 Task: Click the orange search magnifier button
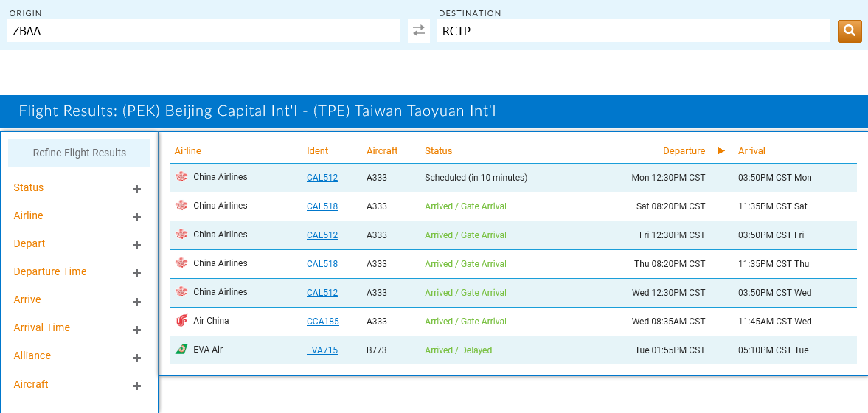pos(850,31)
